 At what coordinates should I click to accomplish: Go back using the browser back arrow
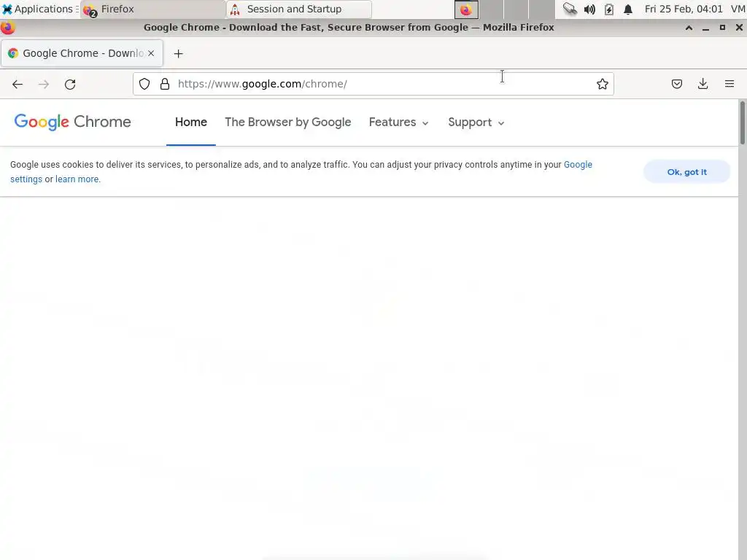click(18, 85)
